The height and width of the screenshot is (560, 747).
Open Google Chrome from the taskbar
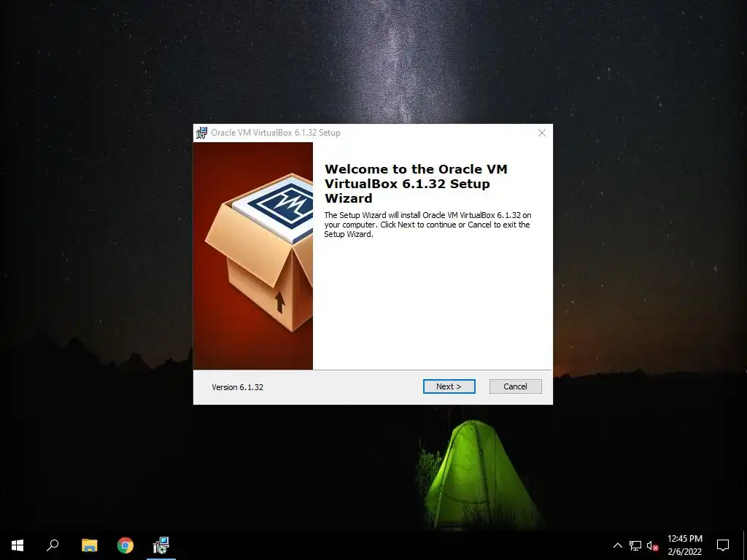125,545
